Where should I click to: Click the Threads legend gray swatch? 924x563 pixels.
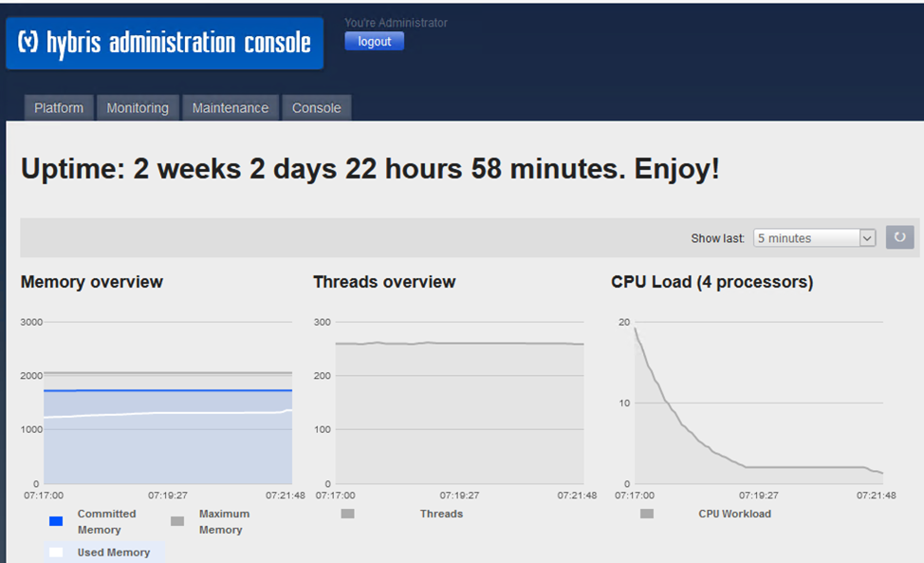347,514
